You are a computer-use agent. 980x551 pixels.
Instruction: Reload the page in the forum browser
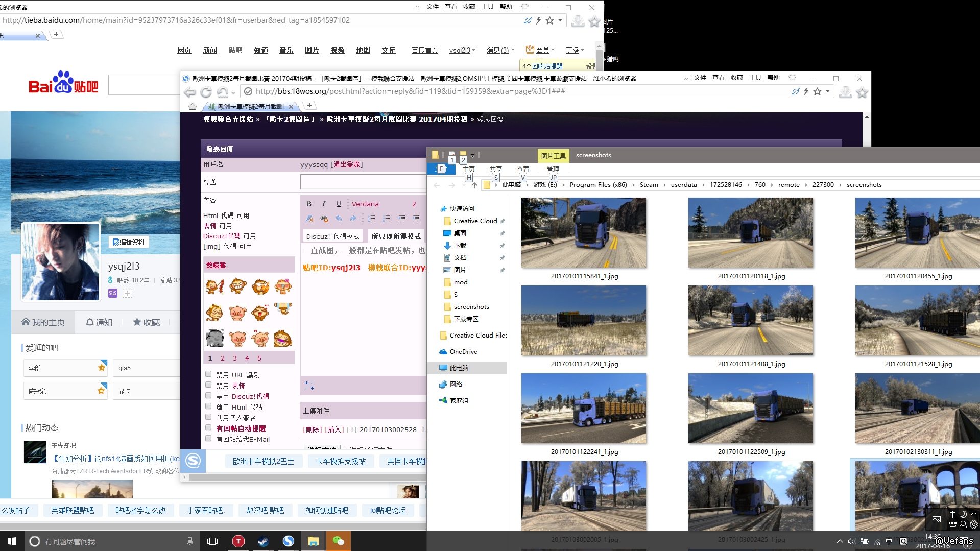206,92
